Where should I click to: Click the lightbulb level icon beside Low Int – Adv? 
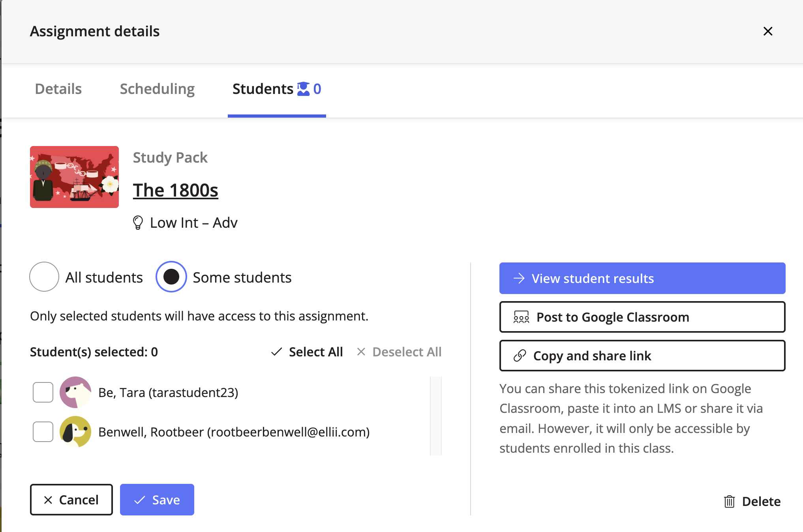point(138,223)
